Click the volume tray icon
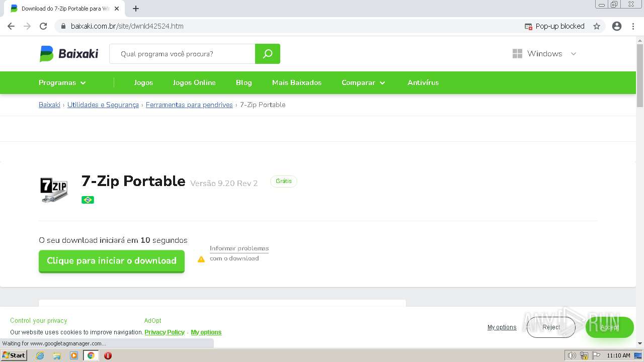This screenshot has height=362, width=644. (572, 355)
